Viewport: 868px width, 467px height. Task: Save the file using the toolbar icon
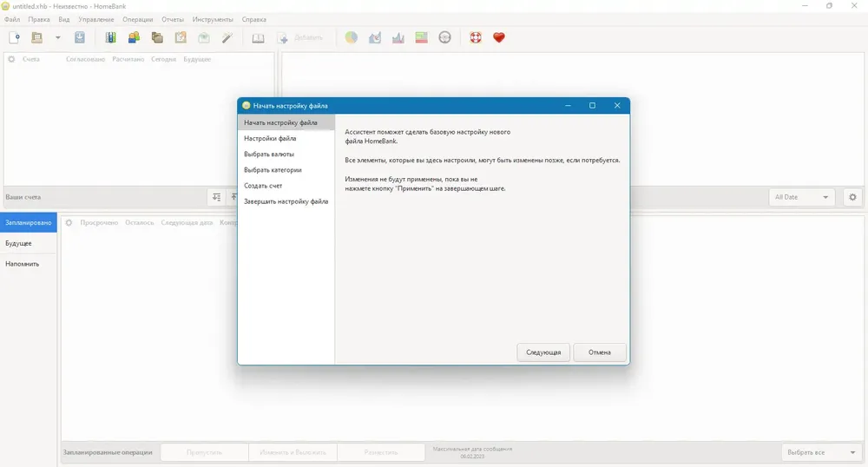tap(80, 37)
